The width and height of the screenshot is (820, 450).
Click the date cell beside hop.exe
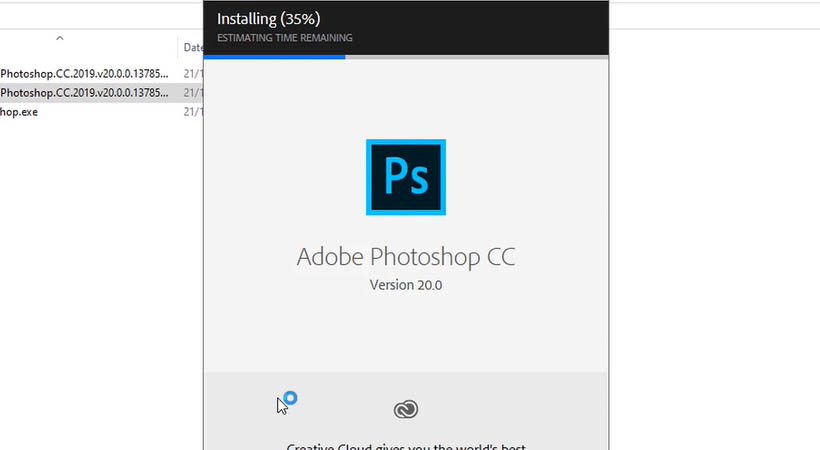pyautogui.click(x=192, y=112)
